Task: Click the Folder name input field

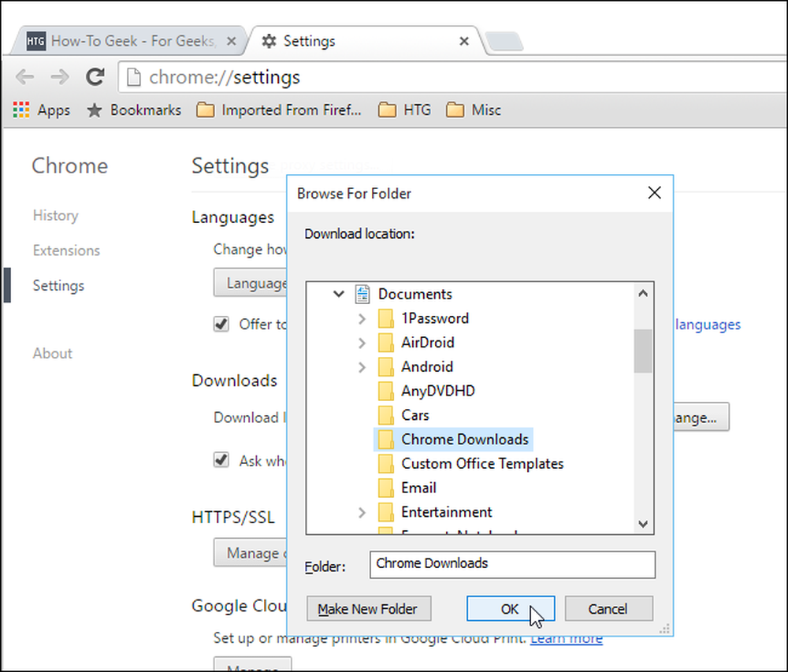Action: click(x=513, y=565)
